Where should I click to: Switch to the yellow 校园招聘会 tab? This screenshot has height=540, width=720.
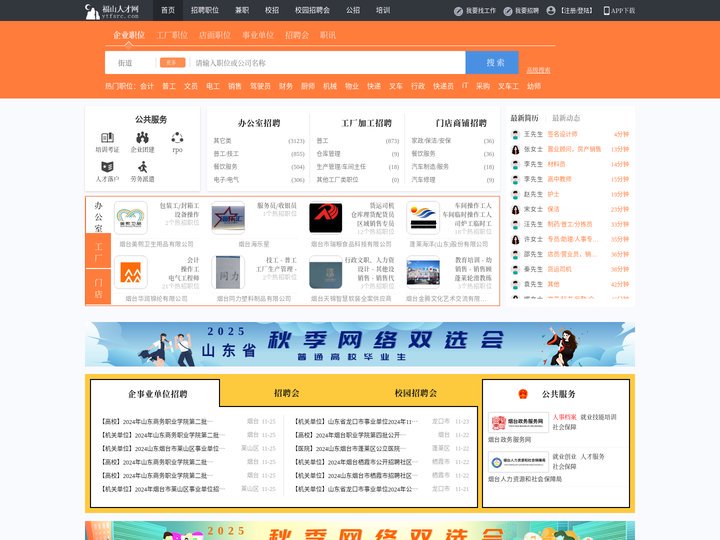click(x=416, y=393)
